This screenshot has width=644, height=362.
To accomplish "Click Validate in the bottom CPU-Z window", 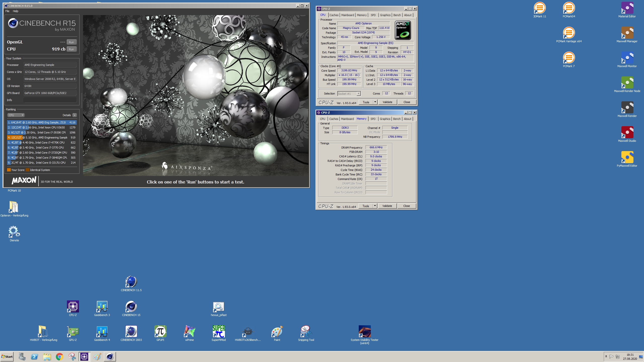I will pyautogui.click(x=387, y=206).
